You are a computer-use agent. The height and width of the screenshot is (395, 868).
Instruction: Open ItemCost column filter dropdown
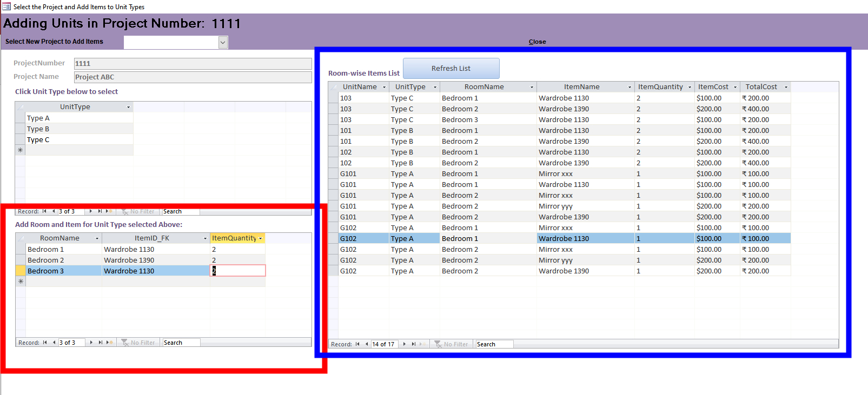(x=735, y=87)
